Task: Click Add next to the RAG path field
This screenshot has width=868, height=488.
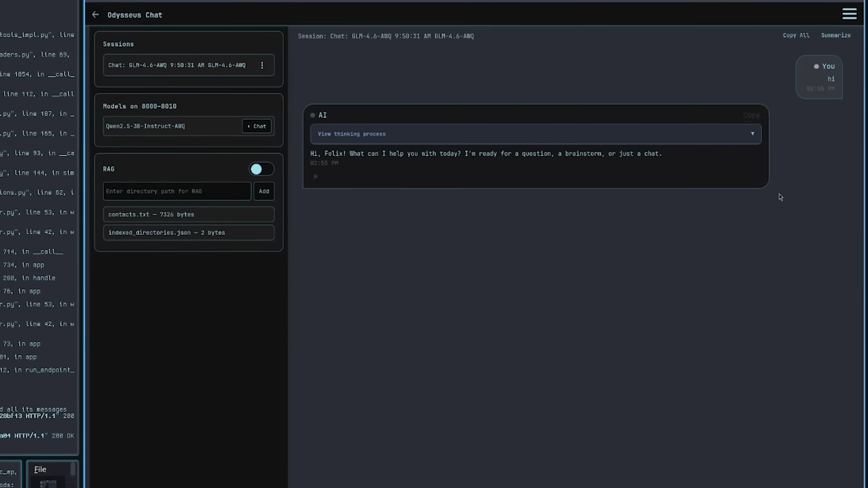Action: (264, 191)
